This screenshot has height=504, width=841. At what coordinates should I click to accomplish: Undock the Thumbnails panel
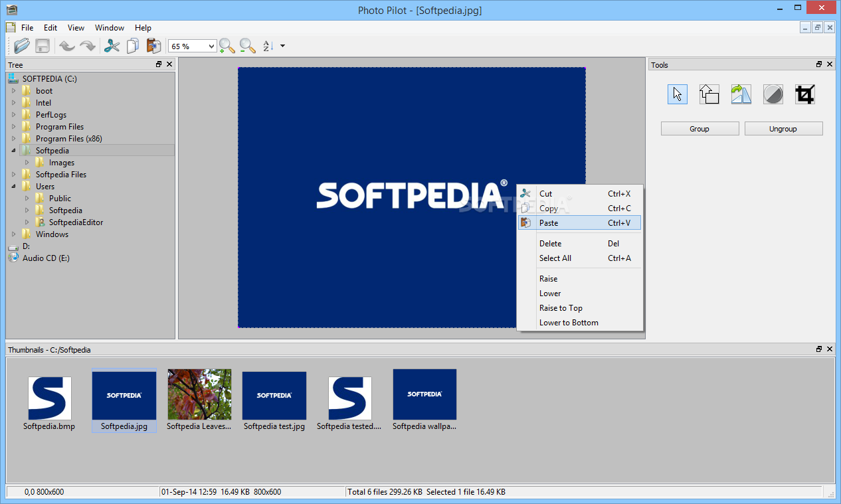(819, 349)
